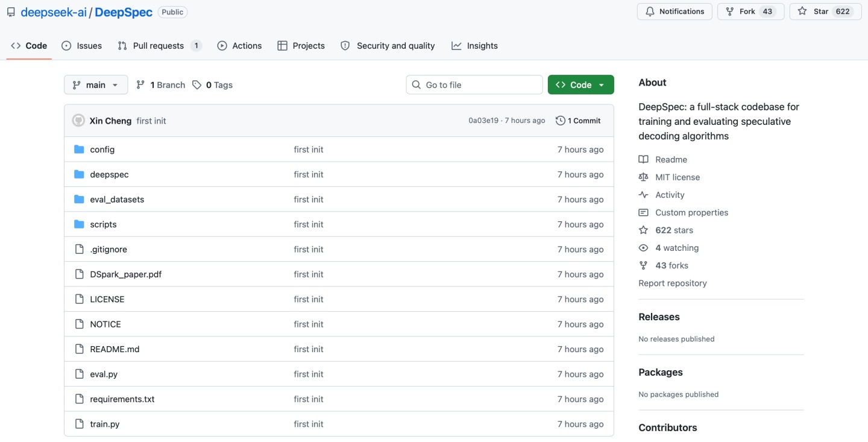Open the Insights tab
Viewport: 868px width, 442px height.
(474, 46)
